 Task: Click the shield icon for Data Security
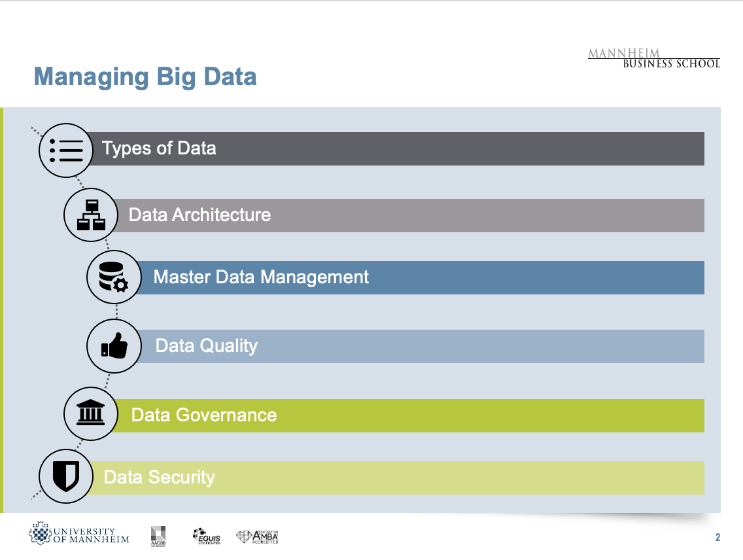tap(66, 477)
